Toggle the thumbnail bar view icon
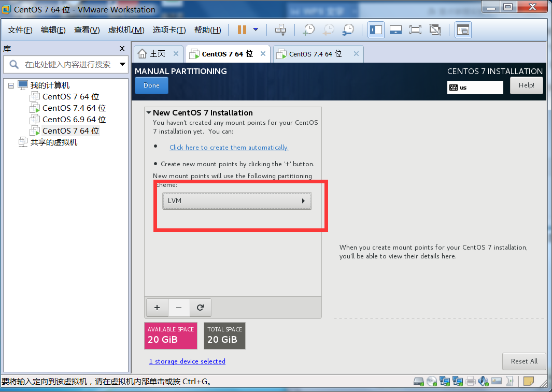 pyautogui.click(x=395, y=30)
